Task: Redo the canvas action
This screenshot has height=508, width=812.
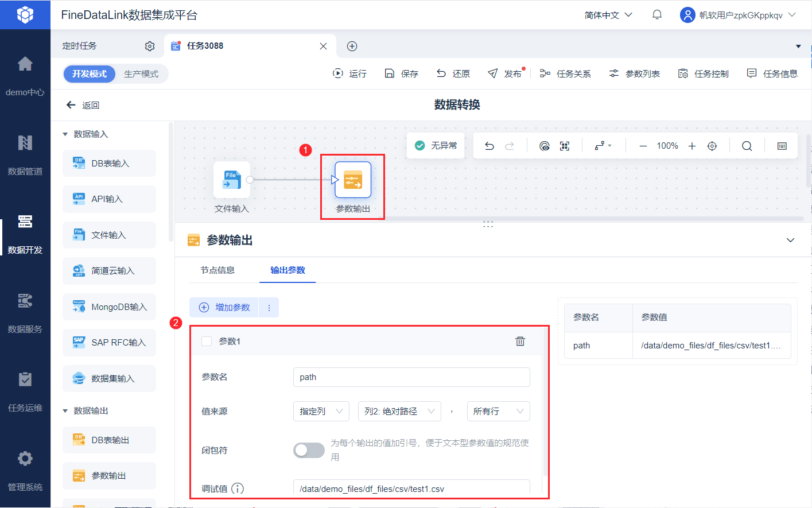Action: click(510, 146)
